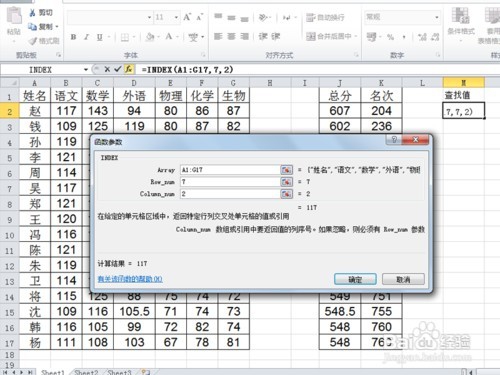Image resolution: width=500 pixels, height=375 pixels.
Task: Expand the Clipboard group dialog launcher
Action: 59,55
